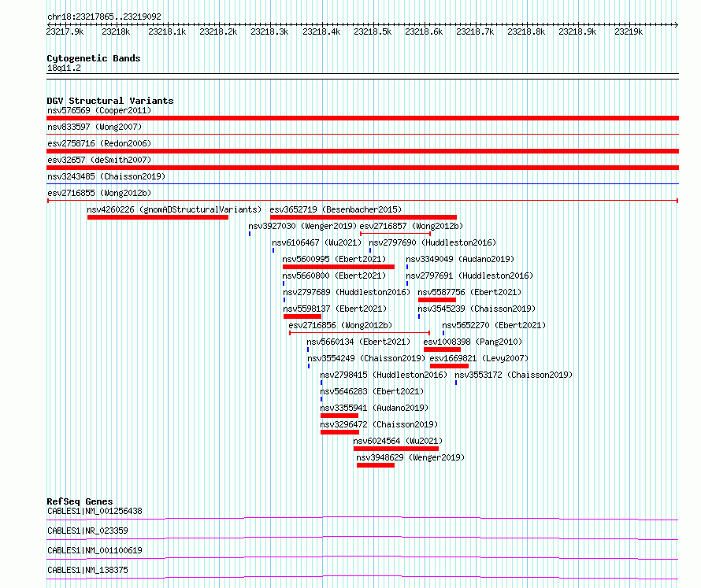Select the nsv3355941 (Audano2019) label
Image resolution: width=701 pixels, height=588 pixels.
[374, 408]
